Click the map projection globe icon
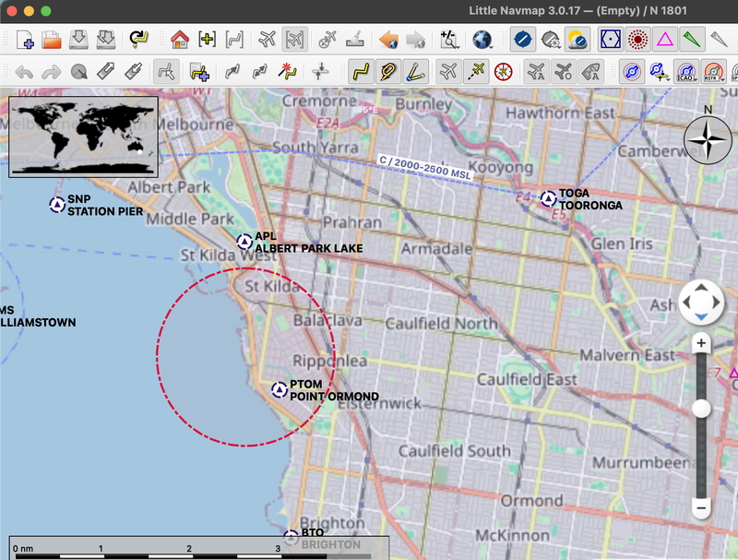This screenshot has height=560, width=738. click(479, 41)
